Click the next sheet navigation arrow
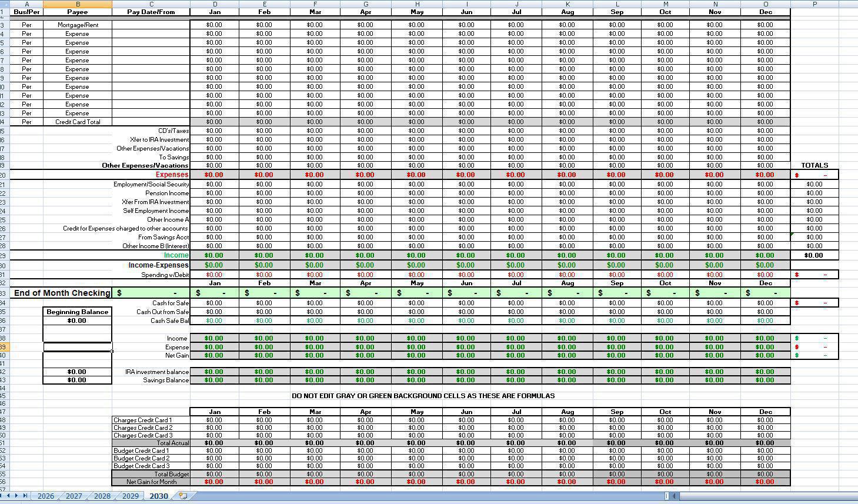 pos(17,496)
